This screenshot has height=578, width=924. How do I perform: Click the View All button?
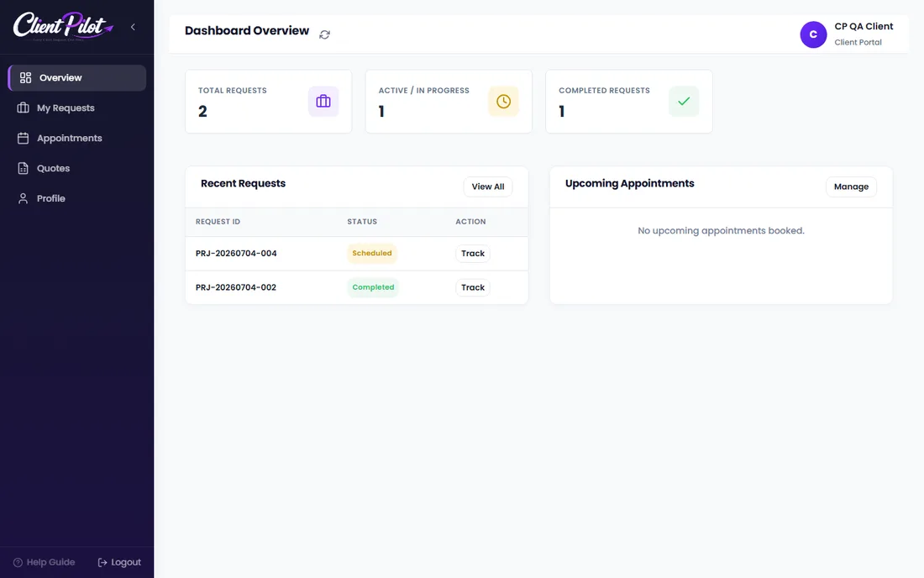(x=488, y=187)
